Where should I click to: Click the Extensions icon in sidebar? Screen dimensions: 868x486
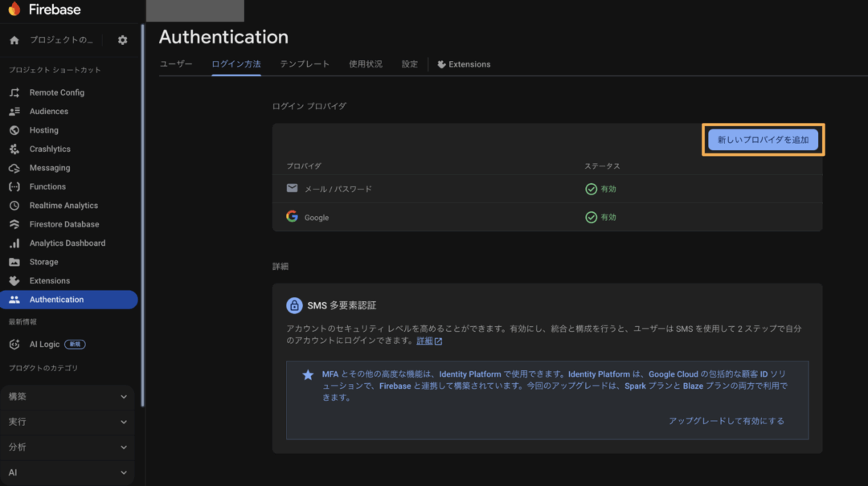pos(14,280)
